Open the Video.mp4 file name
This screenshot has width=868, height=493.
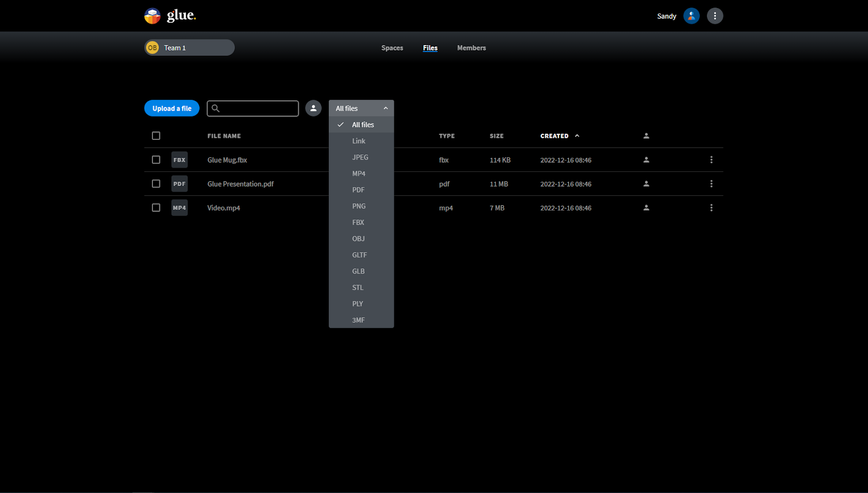tap(224, 208)
